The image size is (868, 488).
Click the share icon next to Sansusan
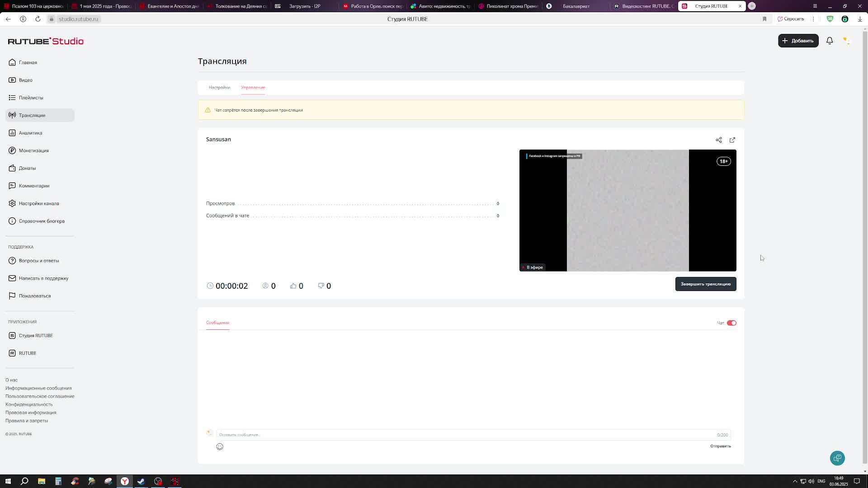tap(719, 140)
